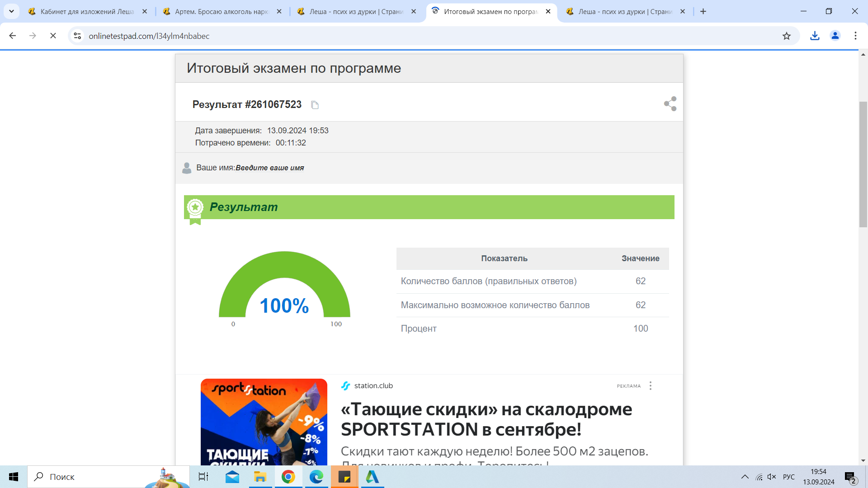The width and height of the screenshot is (868, 488).
Task: Switch to tab 'Артем. Бросаю алкоголь'
Action: click(222, 12)
